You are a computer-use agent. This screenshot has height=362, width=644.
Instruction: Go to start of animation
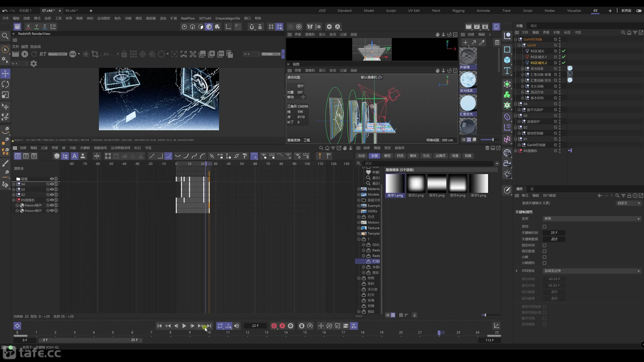(x=159, y=326)
